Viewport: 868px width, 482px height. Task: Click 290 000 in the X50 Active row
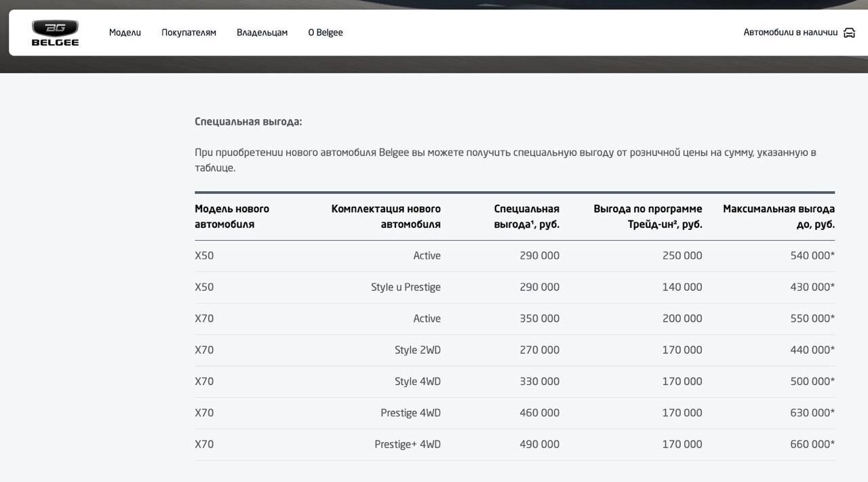540,256
